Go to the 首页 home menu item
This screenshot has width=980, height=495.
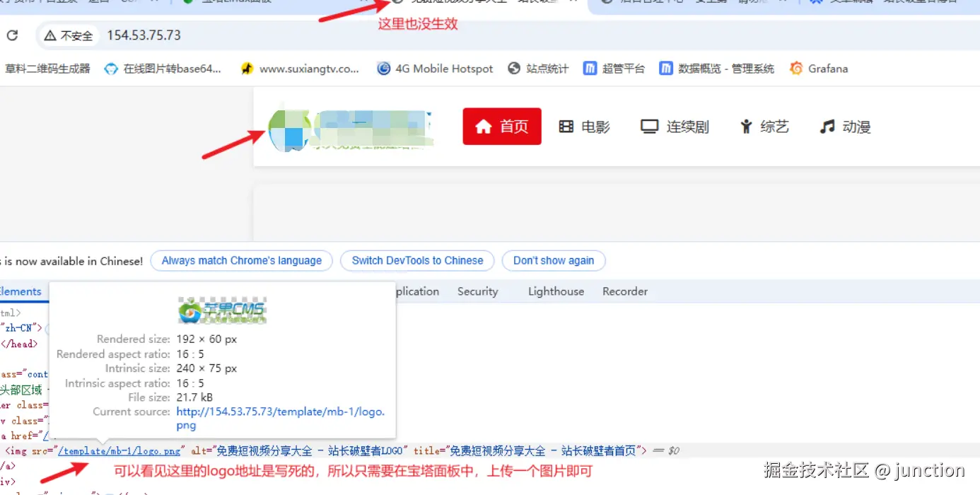pos(502,127)
